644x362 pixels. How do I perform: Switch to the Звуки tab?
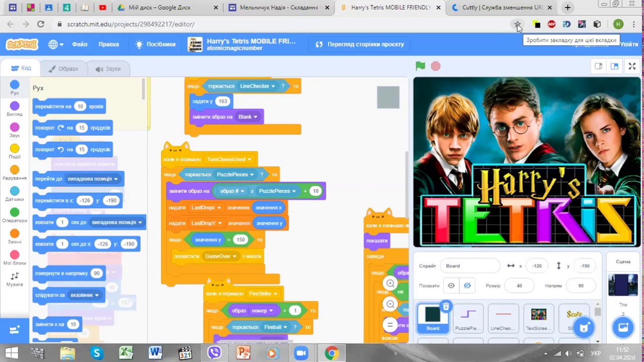(108, 69)
